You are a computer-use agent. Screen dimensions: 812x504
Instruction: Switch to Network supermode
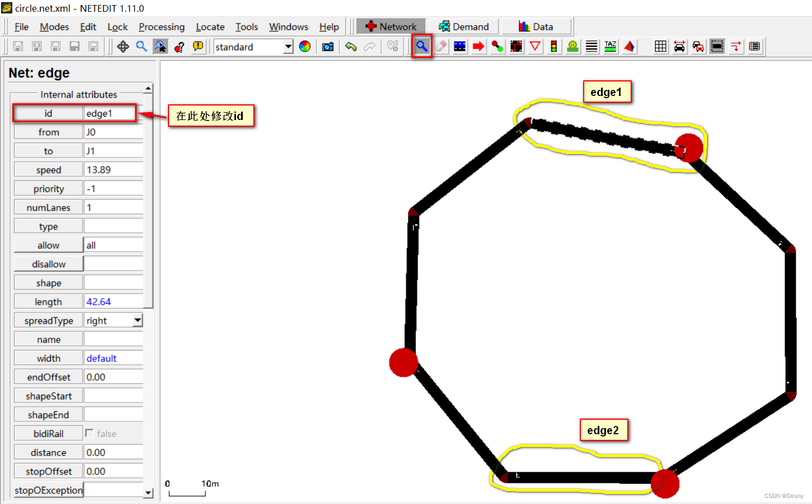click(x=391, y=26)
